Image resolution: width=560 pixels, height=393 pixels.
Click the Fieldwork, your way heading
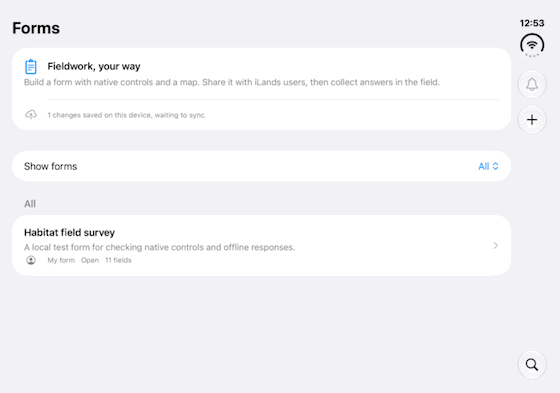(x=94, y=66)
